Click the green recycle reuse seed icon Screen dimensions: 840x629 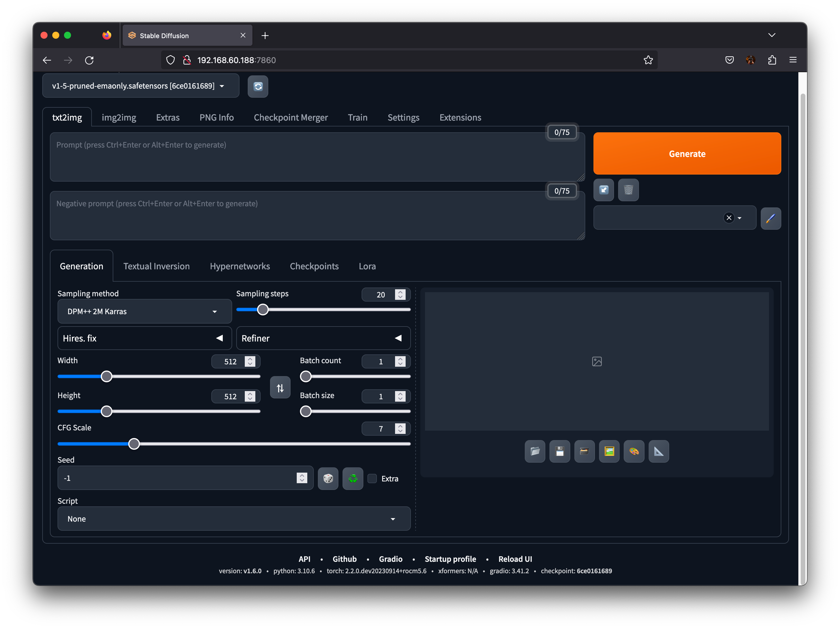click(x=352, y=478)
